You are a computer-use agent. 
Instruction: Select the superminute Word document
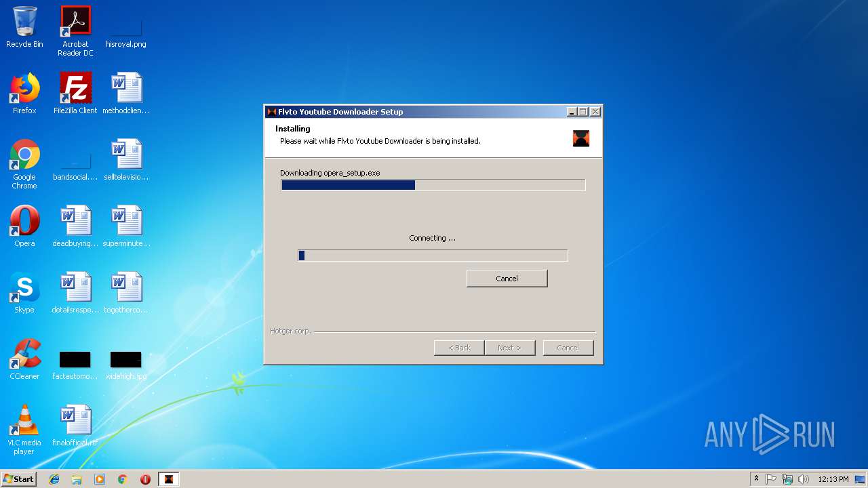click(126, 226)
